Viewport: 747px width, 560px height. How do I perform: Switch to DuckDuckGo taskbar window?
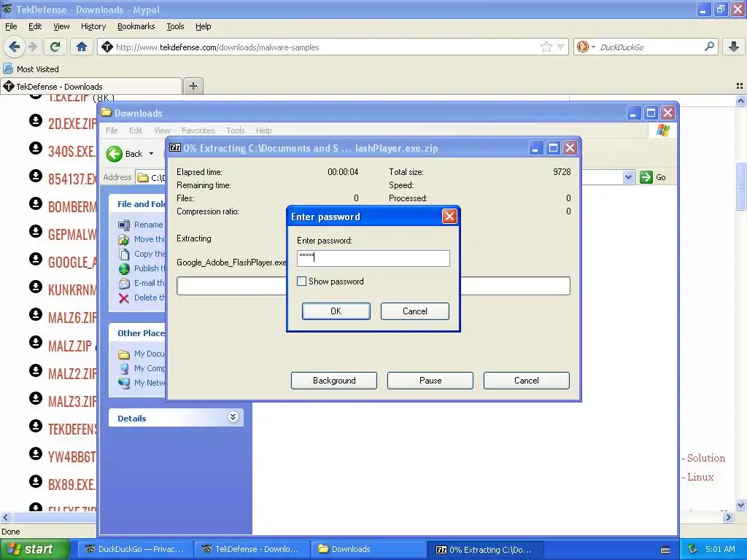coord(134,549)
